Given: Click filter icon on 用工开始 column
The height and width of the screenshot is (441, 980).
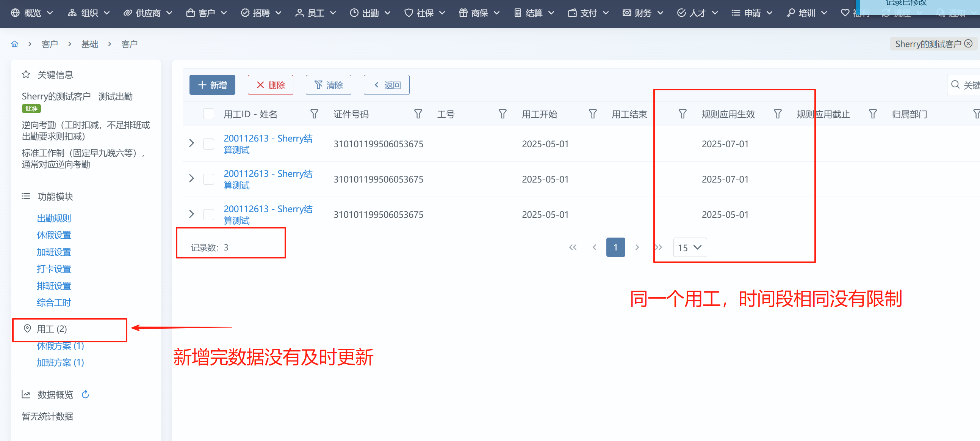Looking at the screenshot, I should click(592, 114).
